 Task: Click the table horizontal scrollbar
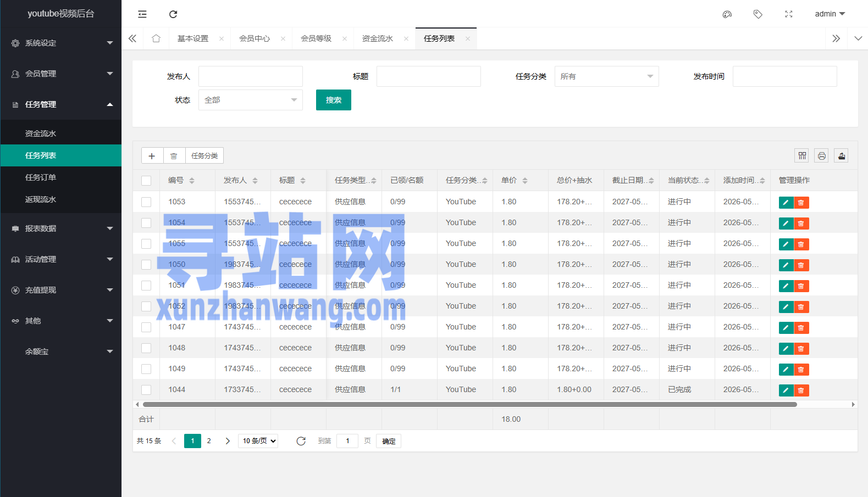pos(469,404)
